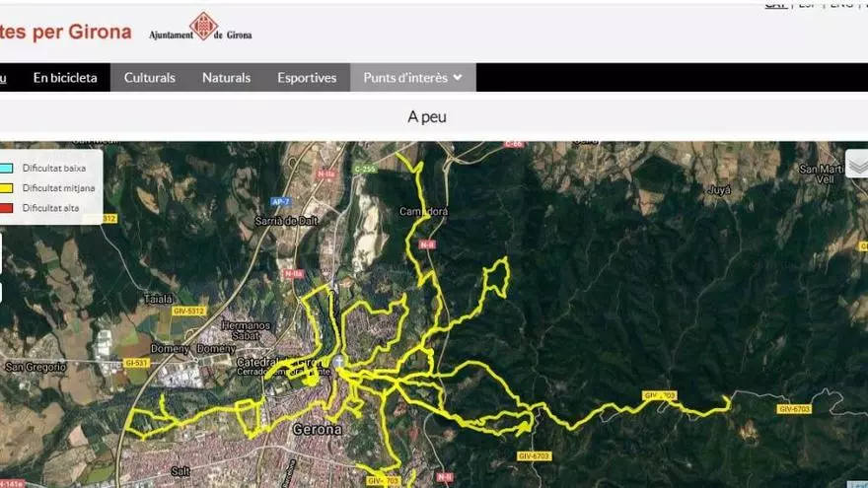
Task: Click the cyan Dificultat baixa swatch
Action: click(6, 169)
